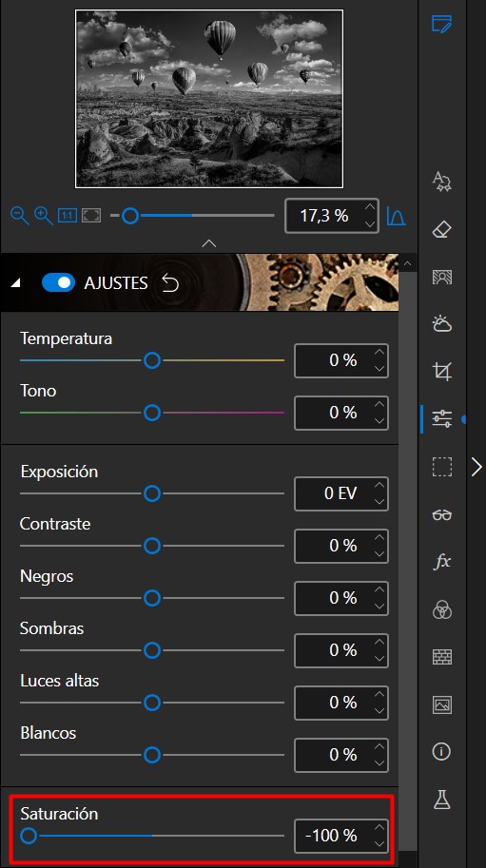Open the adjustments sliders tool

click(x=441, y=418)
